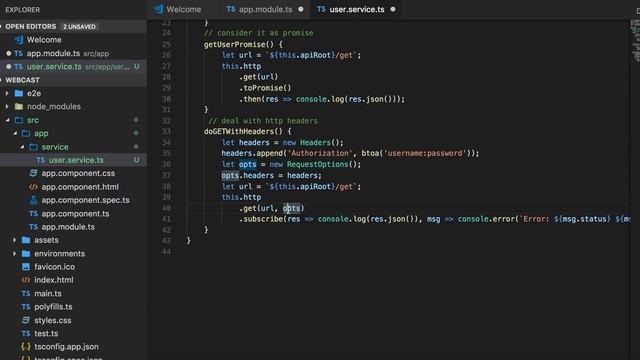
Task: Click 'doGETWithHeaders' method name
Action: pyautogui.click(x=239, y=131)
